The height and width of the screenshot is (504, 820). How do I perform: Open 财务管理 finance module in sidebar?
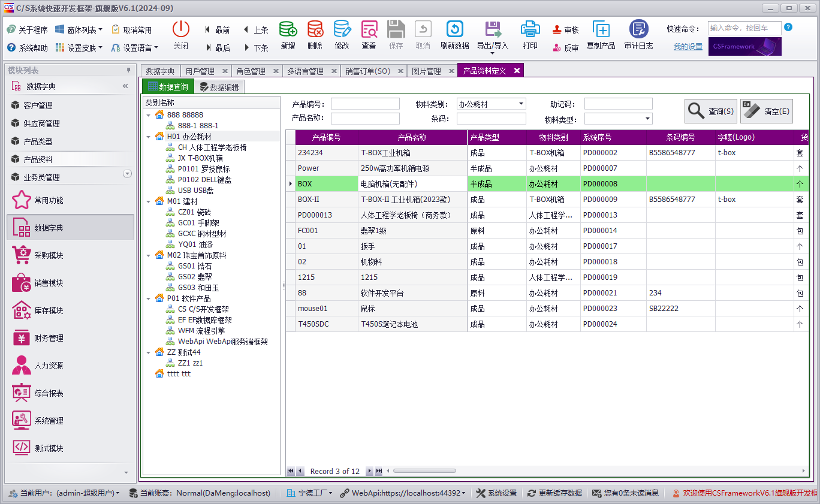coord(70,338)
